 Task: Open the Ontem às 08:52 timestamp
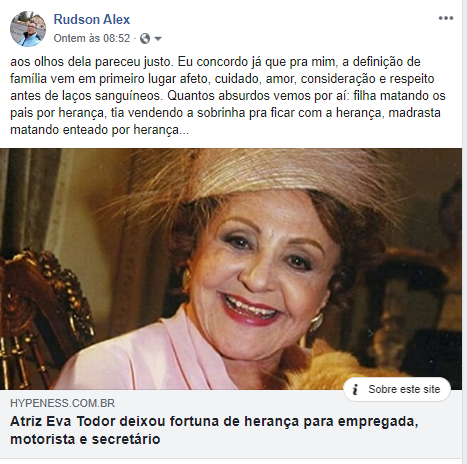92,38
